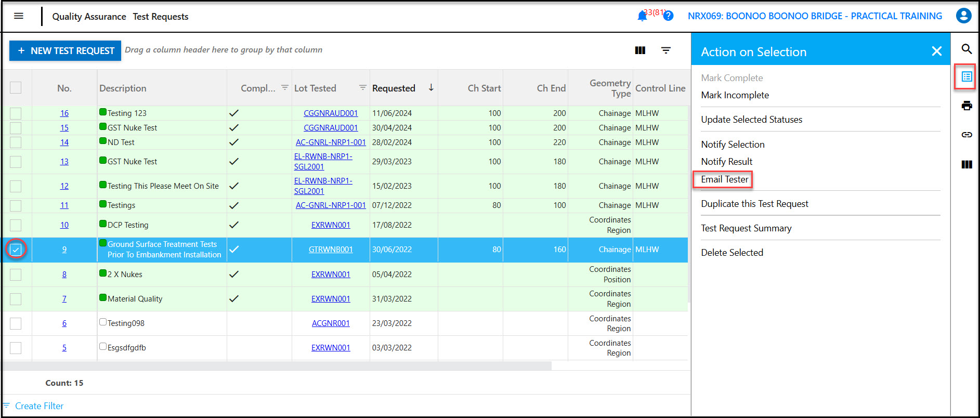Viewport: 980px width, 418px height.
Task: Click the filter icon beside Create Filter
Action: pos(6,406)
